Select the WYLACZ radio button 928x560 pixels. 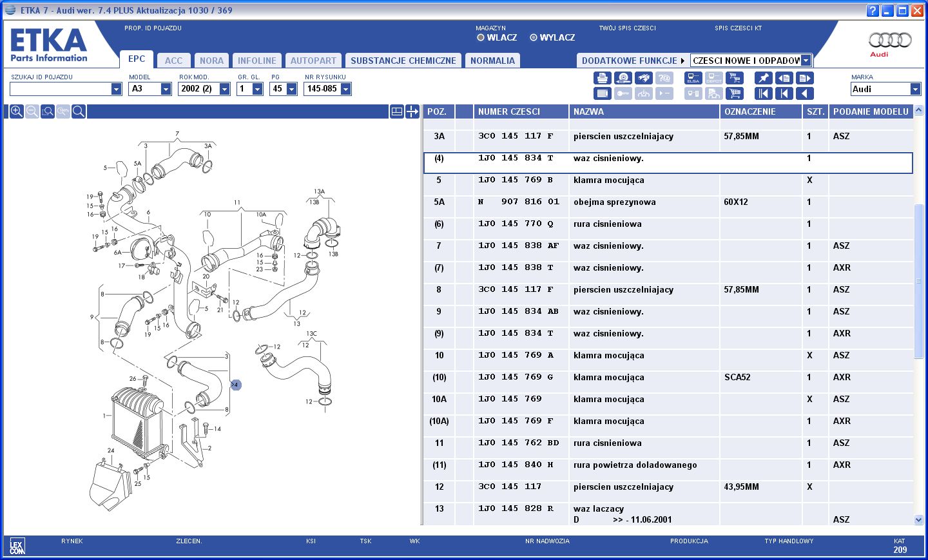534,37
